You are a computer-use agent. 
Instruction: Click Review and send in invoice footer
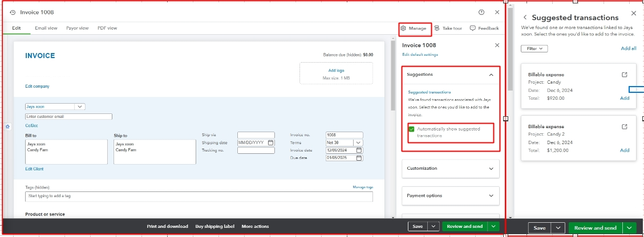coord(465,226)
